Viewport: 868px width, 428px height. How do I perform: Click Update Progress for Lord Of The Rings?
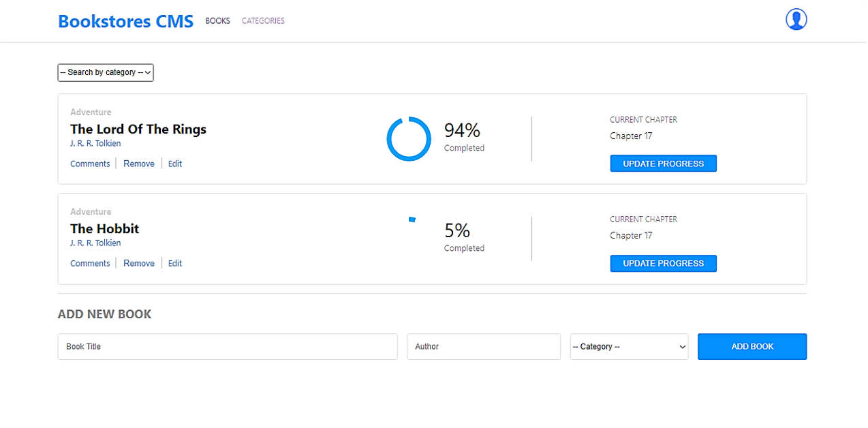(x=663, y=163)
